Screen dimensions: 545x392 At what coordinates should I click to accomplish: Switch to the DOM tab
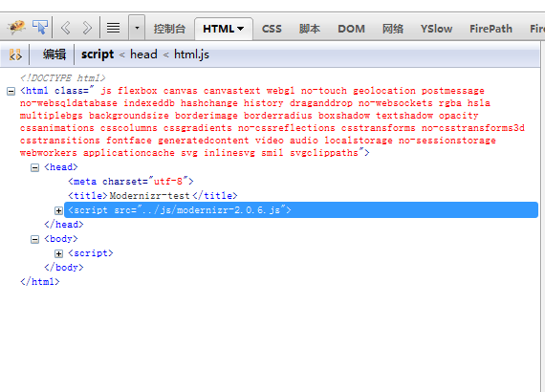click(x=352, y=29)
